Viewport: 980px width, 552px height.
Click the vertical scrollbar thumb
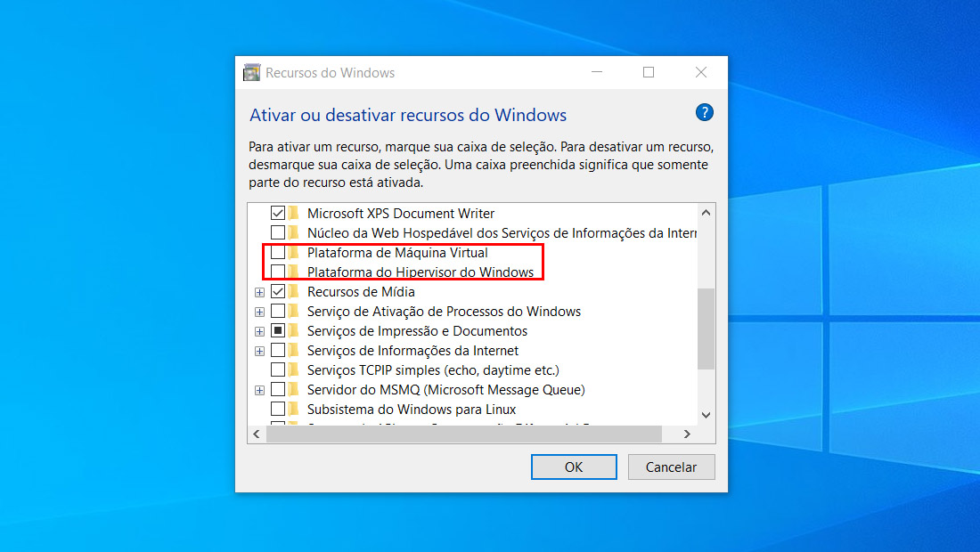point(706,329)
